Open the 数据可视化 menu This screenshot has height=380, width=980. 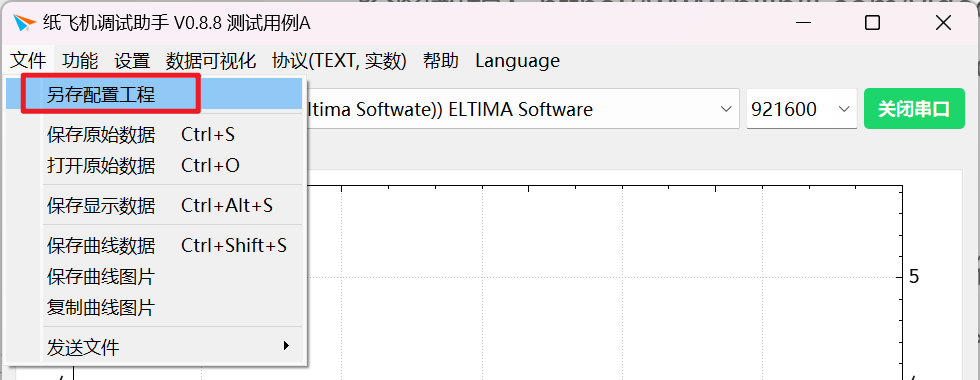[x=211, y=61]
